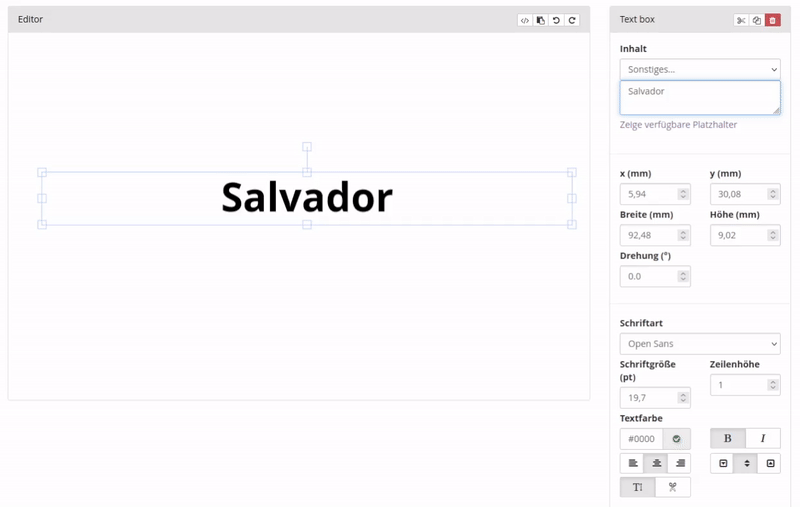This screenshot has height=507, width=800.
Task: Click the Zeige verfügbare Platzhalter link
Action: (678, 125)
